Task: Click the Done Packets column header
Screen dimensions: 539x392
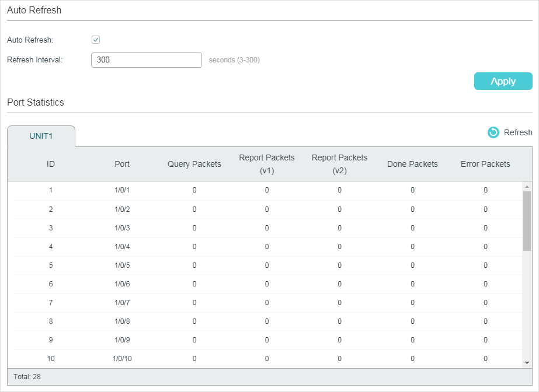Action: click(x=412, y=164)
